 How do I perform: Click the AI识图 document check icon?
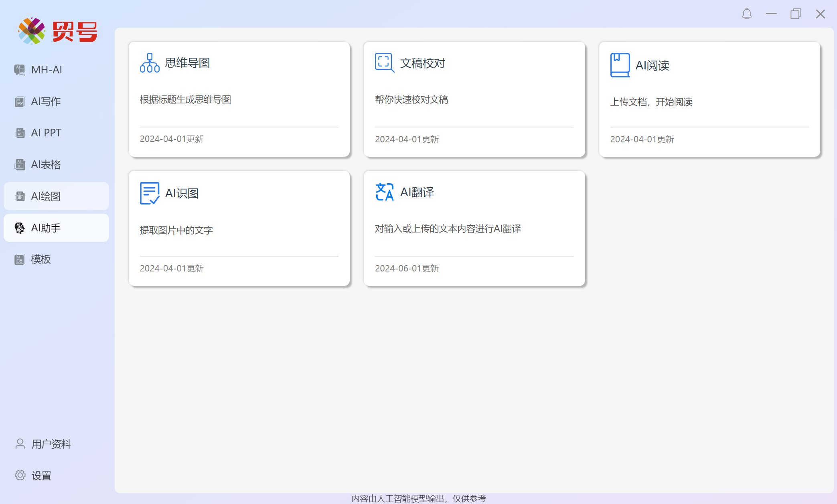[x=150, y=193]
